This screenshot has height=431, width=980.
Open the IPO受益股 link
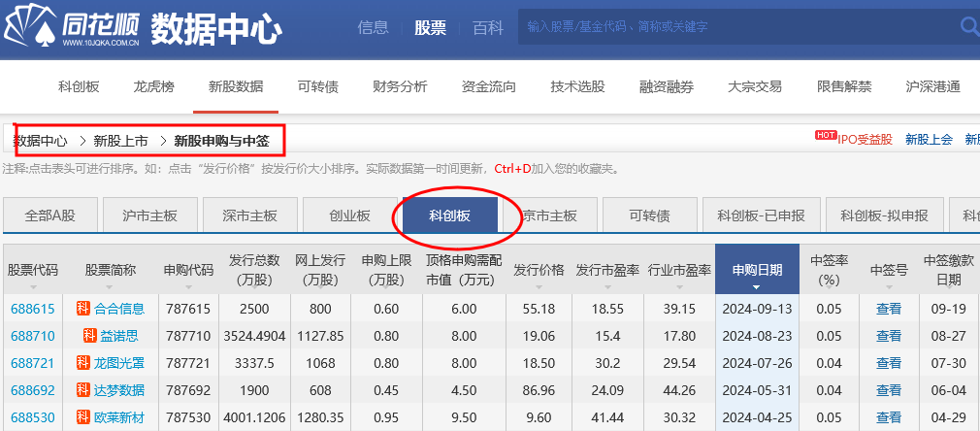(865, 140)
